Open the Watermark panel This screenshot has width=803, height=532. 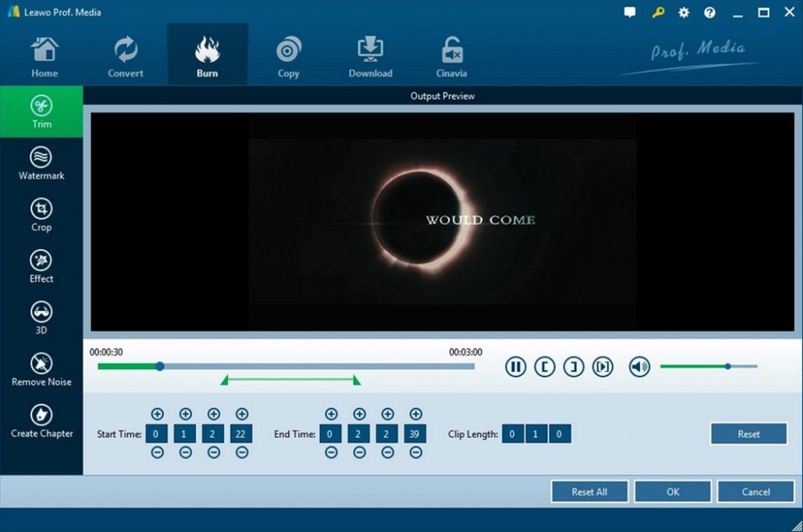pyautogui.click(x=42, y=162)
